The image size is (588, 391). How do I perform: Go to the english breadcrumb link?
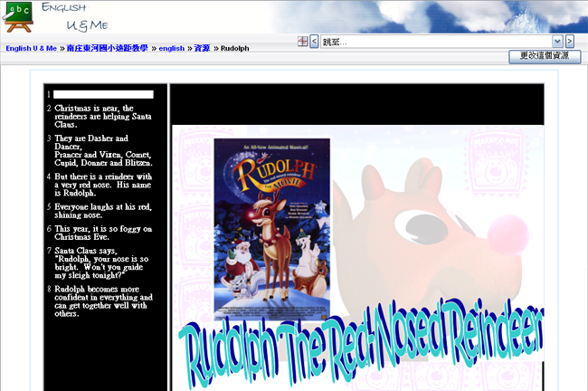[x=172, y=48]
